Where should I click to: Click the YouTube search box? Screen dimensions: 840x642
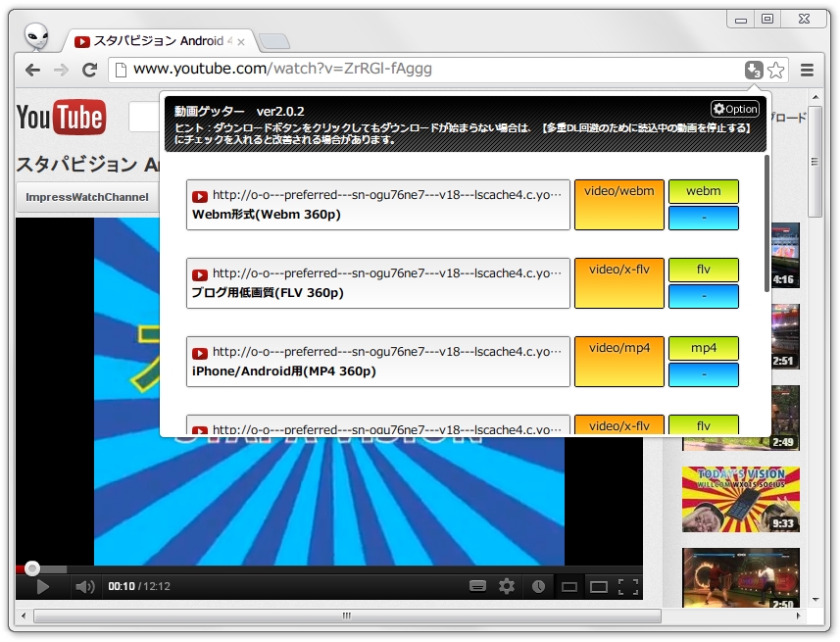point(144,117)
